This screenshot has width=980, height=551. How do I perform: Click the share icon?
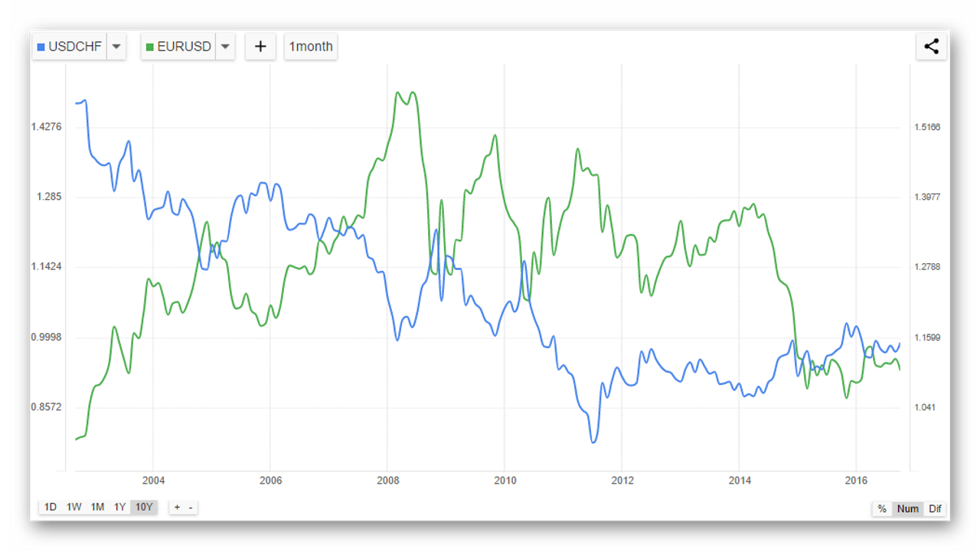point(931,47)
